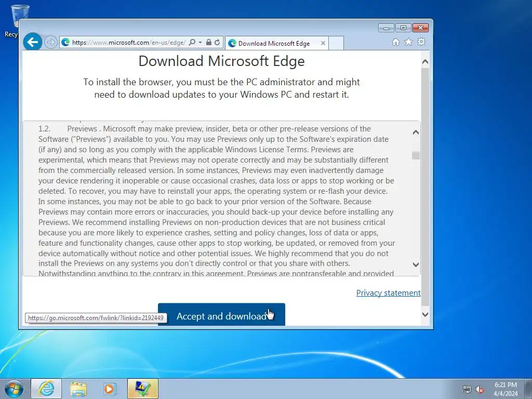Launch Windows Media Player from taskbar
The height and width of the screenshot is (399, 532).
coord(110,389)
